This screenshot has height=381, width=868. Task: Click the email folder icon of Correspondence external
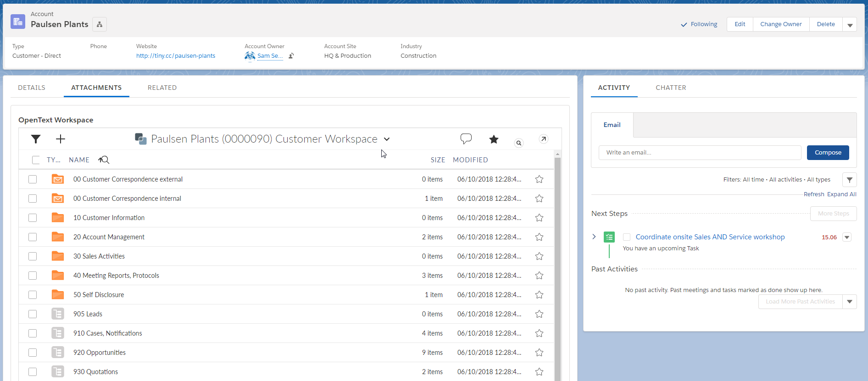[x=58, y=179]
